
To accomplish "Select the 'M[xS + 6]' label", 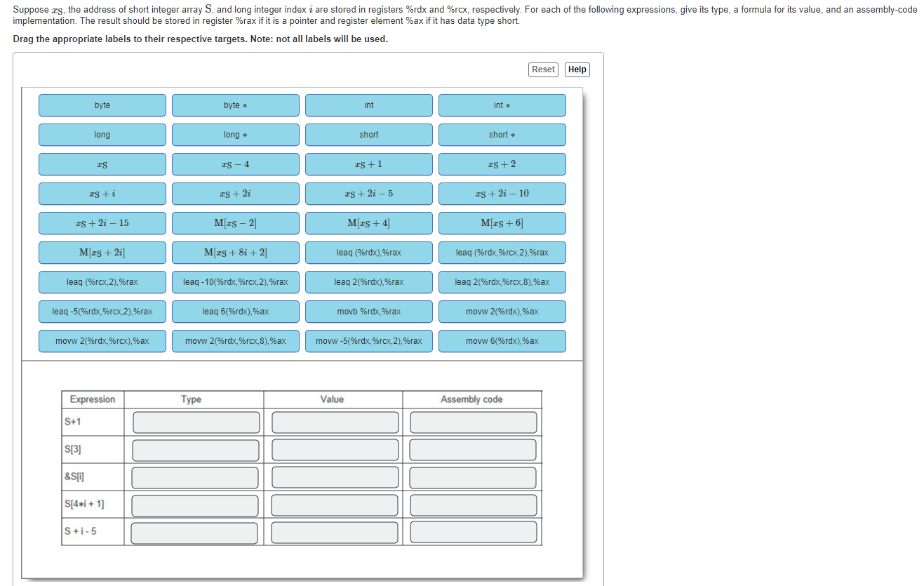I will tap(502, 223).
